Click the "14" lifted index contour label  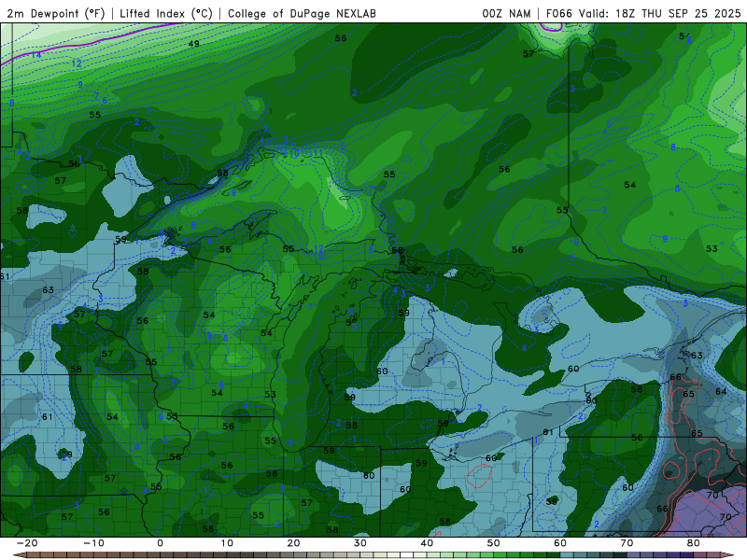coord(36,55)
